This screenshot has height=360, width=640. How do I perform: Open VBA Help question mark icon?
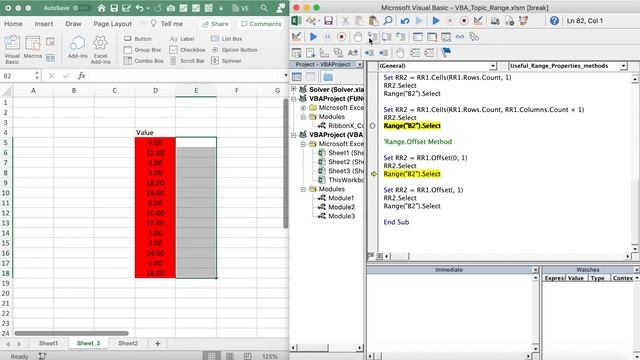[554, 20]
